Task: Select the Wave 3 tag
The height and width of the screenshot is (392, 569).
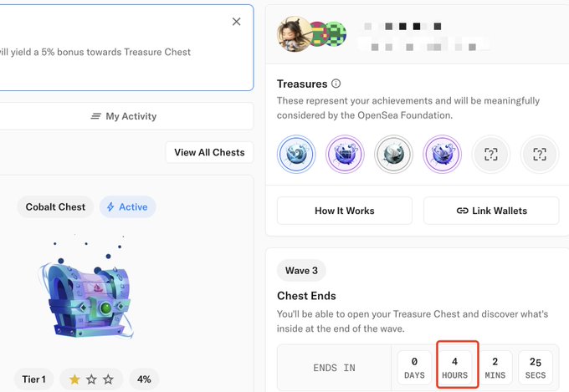Action: (301, 270)
